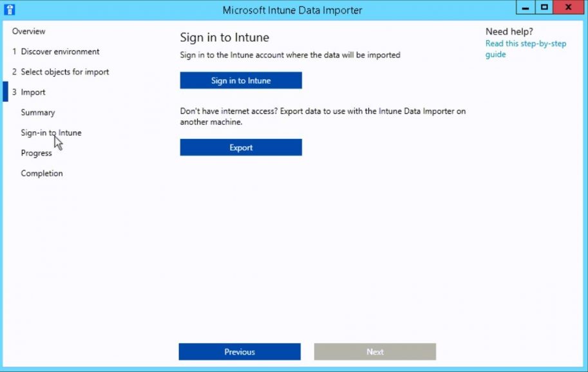Click the disabled Next button
The height and width of the screenshot is (372, 588).
375,351
